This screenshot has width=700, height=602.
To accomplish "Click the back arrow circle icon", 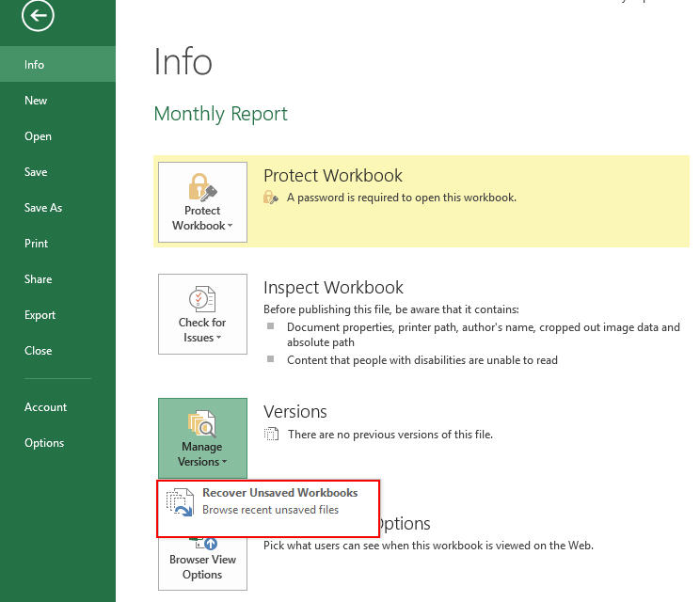I will [x=39, y=15].
